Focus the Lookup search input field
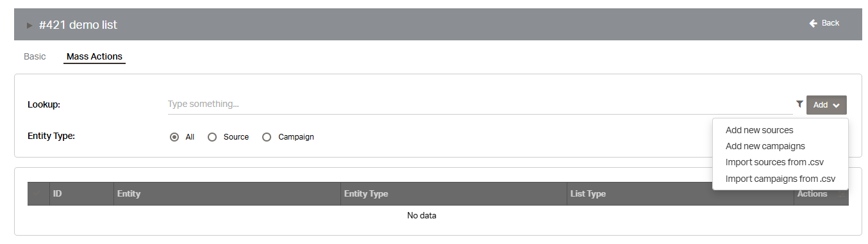868x244 pixels. tap(480, 104)
